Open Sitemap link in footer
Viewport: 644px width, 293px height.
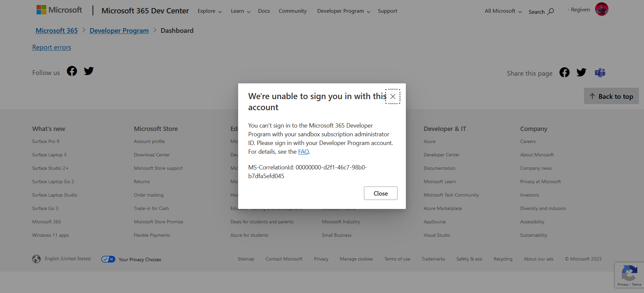tap(246, 259)
